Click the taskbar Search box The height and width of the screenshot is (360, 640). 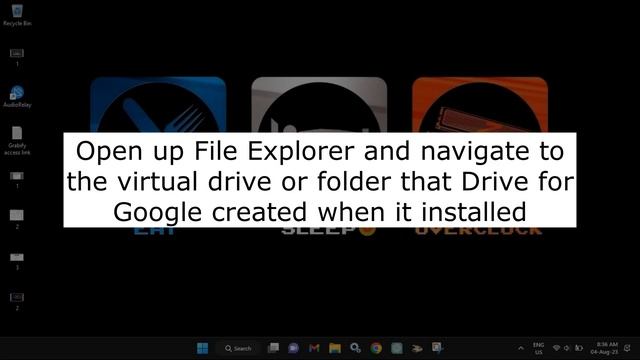pos(238,348)
